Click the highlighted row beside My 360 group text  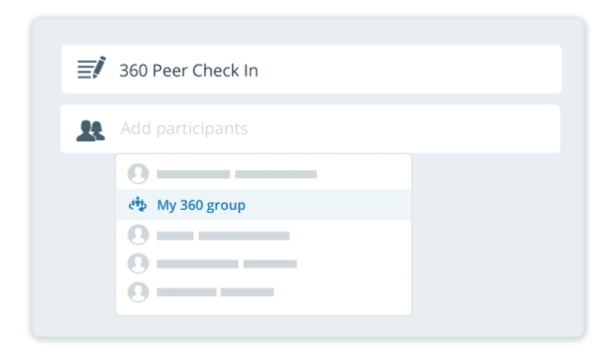pyautogui.click(x=329, y=205)
